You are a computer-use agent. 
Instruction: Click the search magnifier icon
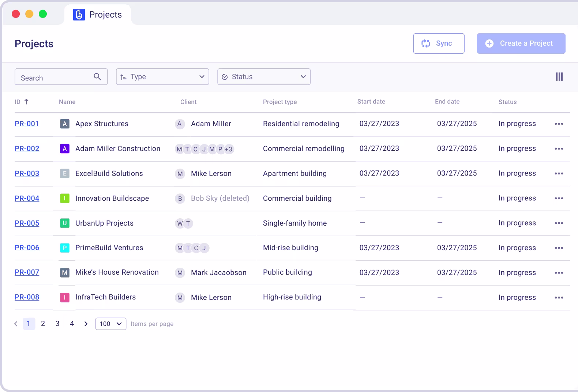(x=97, y=76)
